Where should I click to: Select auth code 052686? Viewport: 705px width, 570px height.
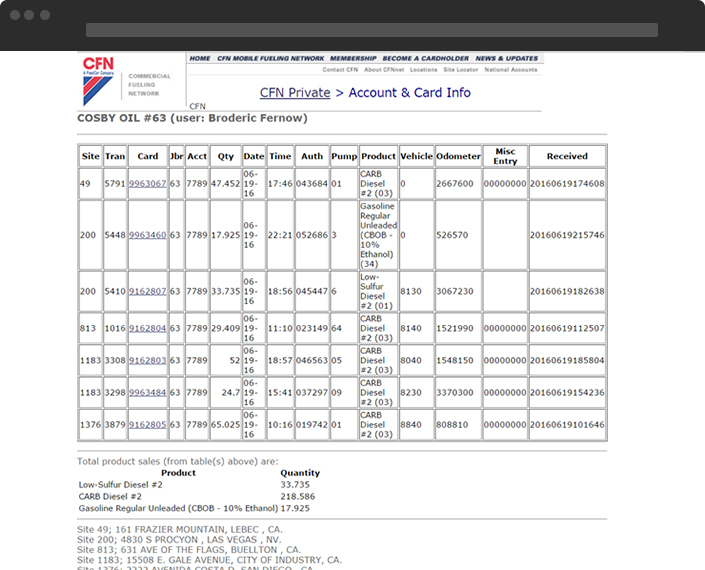pos(312,235)
